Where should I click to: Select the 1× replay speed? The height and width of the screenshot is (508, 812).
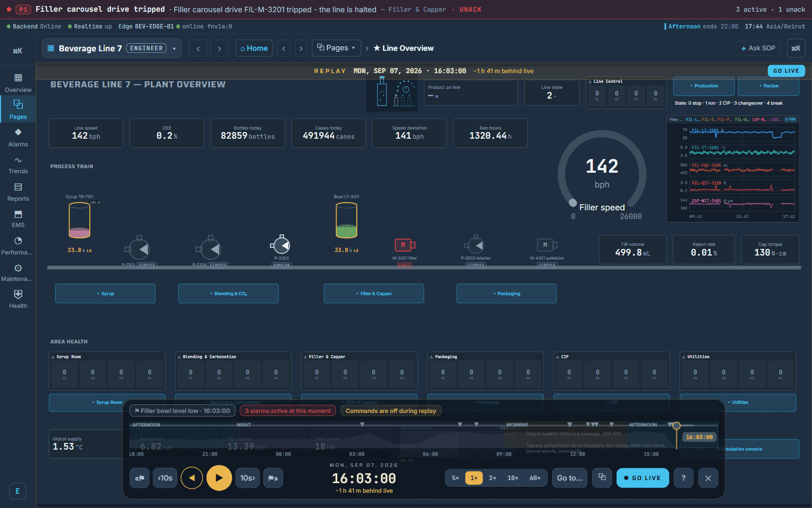coord(474,478)
